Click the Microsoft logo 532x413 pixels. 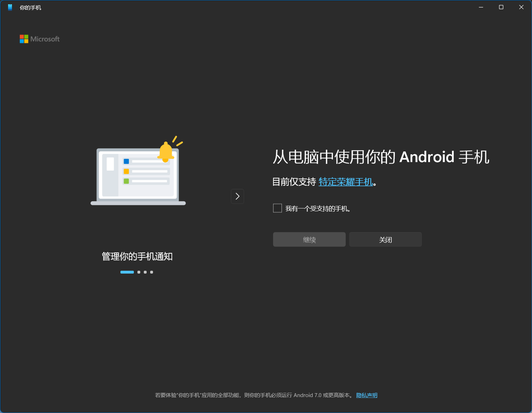pos(39,39)
